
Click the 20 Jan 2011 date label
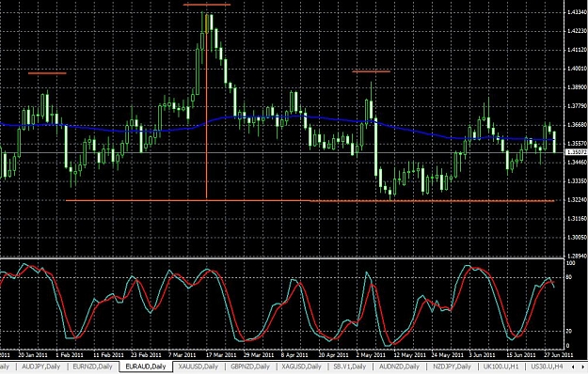coord(33,354)
